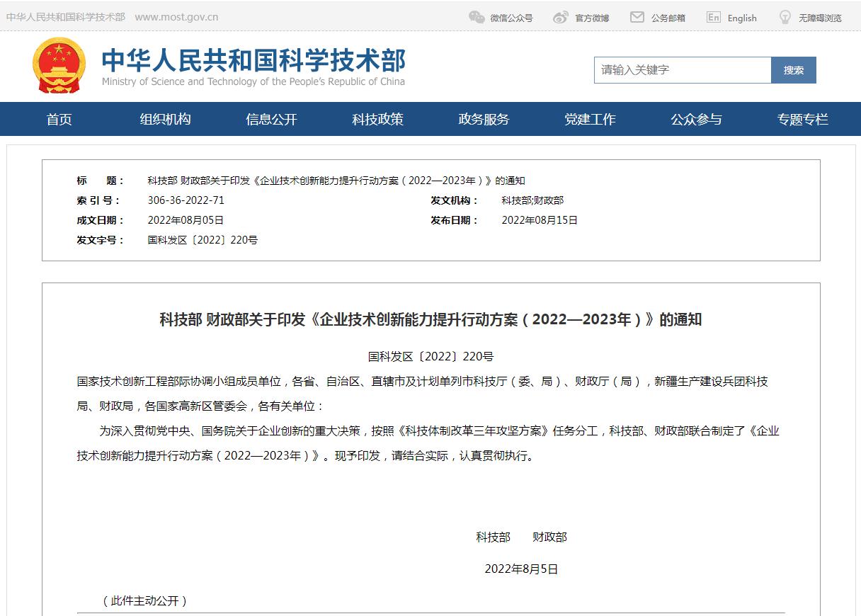Select 党建工作 in navigation bar
Screen dimensions: 861x616
(x=590, y=120)
